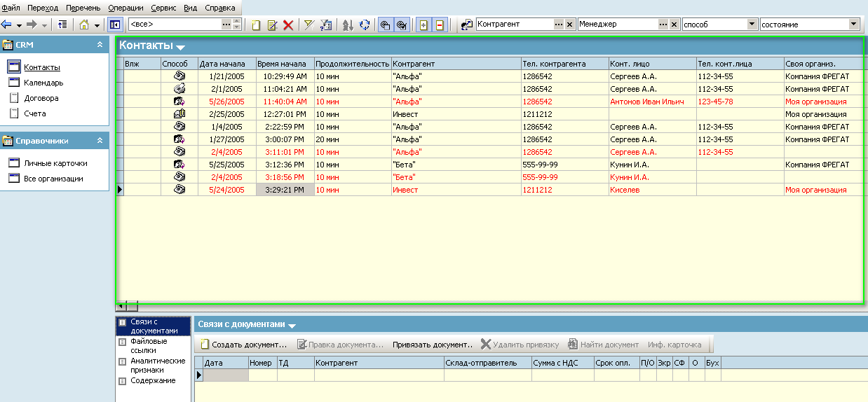Click the Создать документ... button
Image resolution: width=868 pixels, height=402 pixels.
click(x=243, y=345)
